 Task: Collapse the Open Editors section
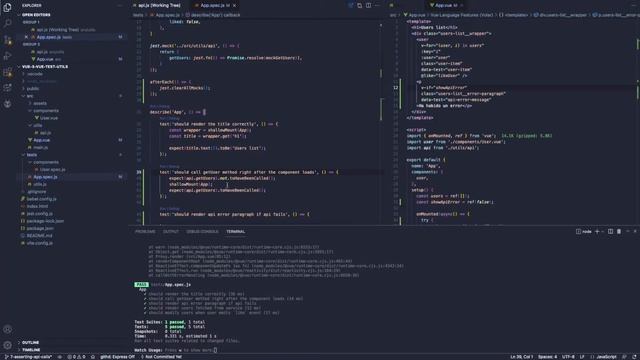tap(37, 15)
